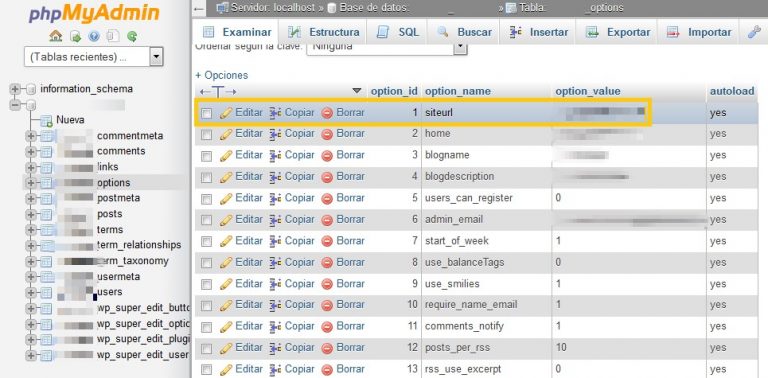
Task: Sort by the option_name column header
Action: [458, 92]
